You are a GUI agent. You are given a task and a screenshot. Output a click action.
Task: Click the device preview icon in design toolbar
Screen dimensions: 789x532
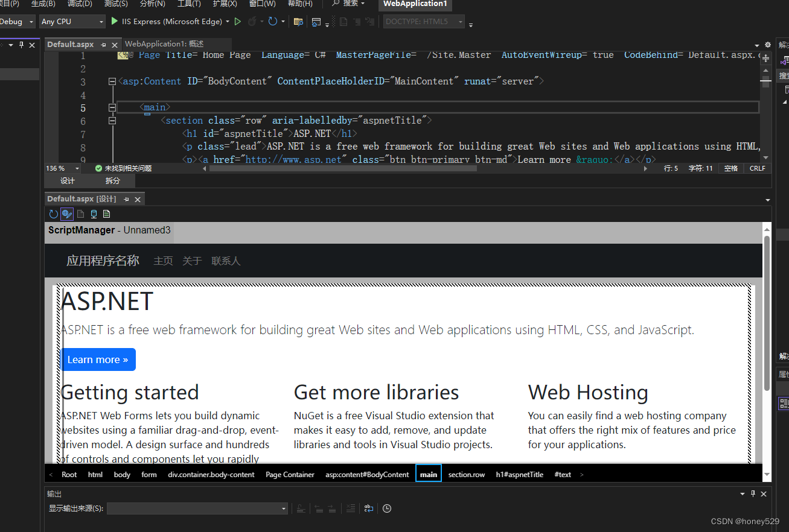(x=94, y=214)
